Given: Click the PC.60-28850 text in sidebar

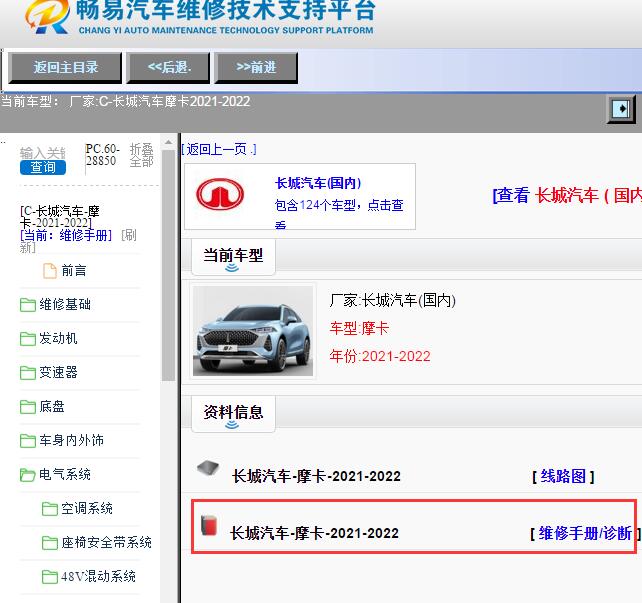Looking at the screenshot, I should [x=102, y=154].
